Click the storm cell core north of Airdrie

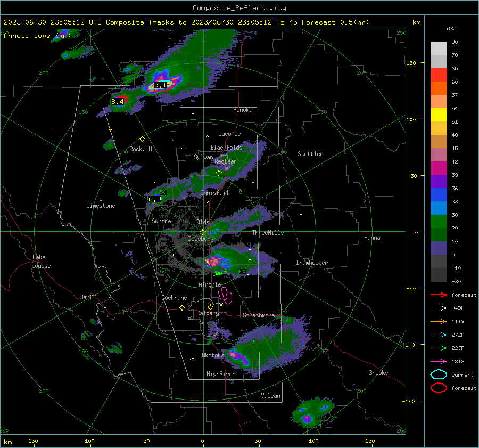[x=213, y=262]
